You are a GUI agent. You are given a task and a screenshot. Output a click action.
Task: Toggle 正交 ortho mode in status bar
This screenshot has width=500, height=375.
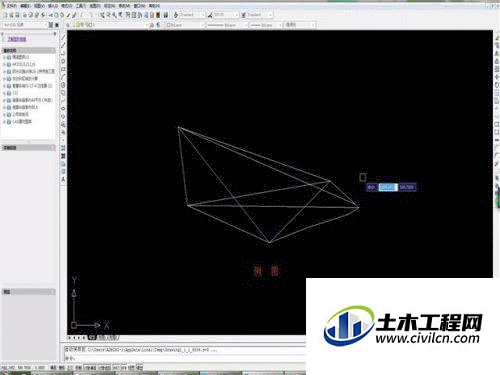(70, 368)
